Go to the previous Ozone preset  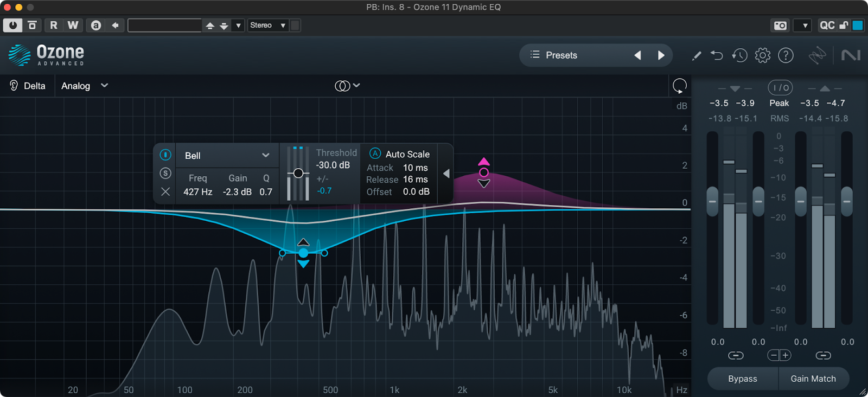638,55
